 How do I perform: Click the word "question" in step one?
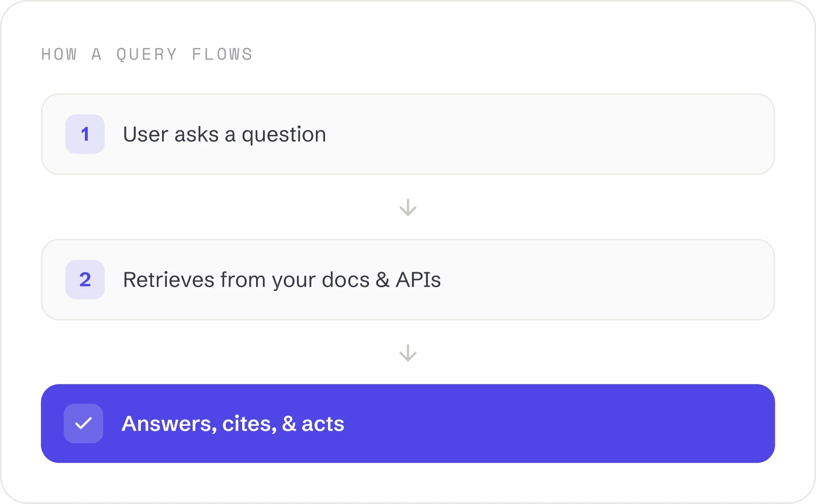(284, 135)
